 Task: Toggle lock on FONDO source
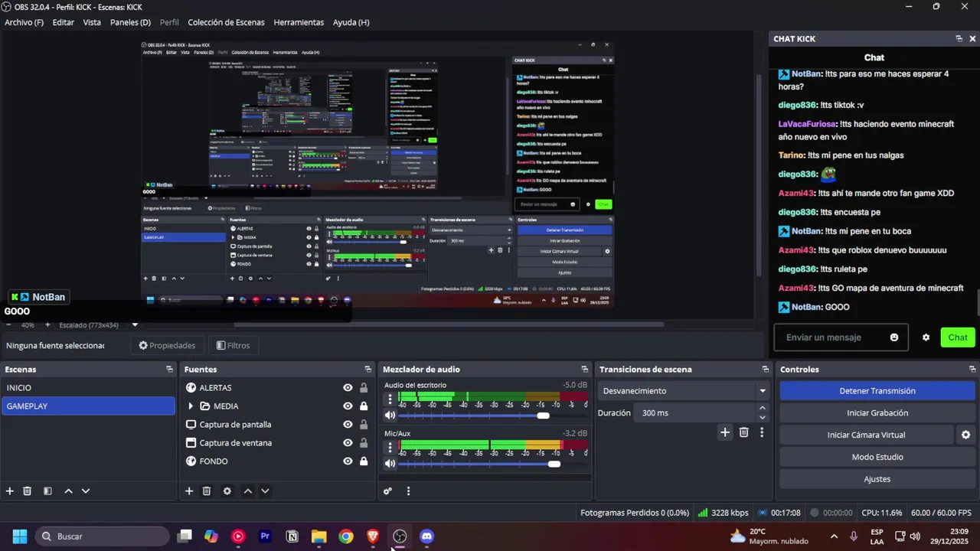click(x=364, y=461)
